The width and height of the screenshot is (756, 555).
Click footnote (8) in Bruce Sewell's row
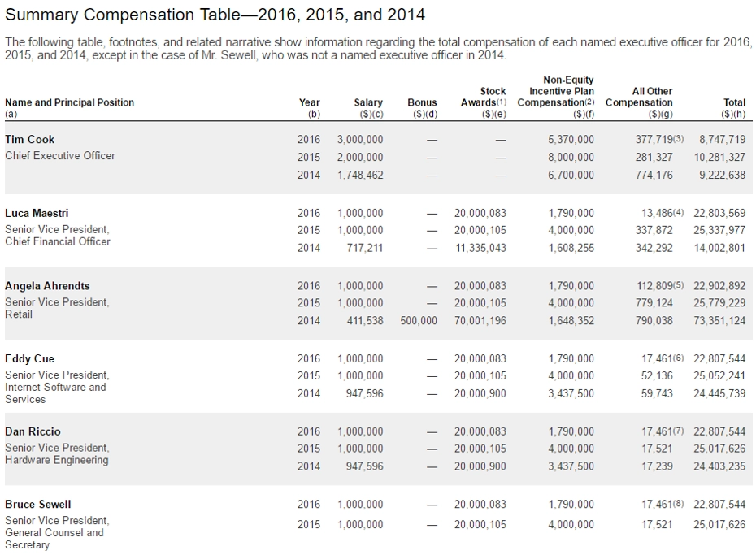(x=679, y=504)
